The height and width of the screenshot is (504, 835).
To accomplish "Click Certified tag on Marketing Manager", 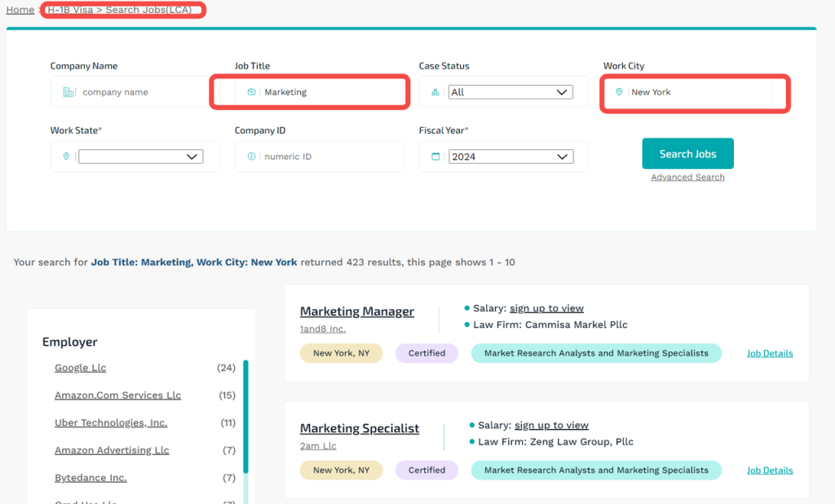I will pos(426,353).
